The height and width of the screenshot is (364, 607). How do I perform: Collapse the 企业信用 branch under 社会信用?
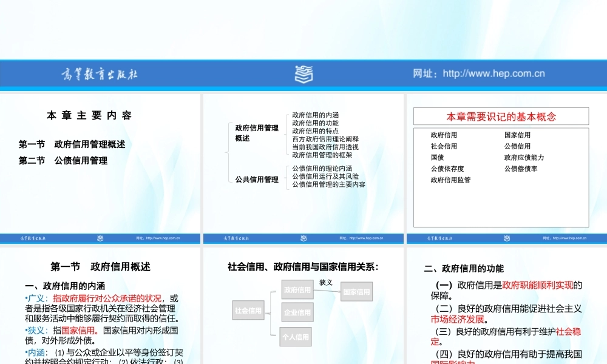pyautogui.click(x=297, y=312)
